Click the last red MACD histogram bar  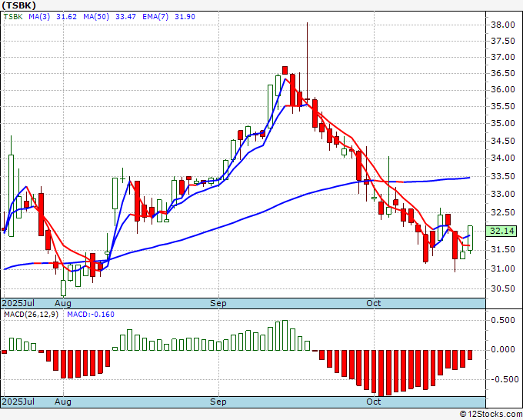pyautogui.click(x=470, y=355)
